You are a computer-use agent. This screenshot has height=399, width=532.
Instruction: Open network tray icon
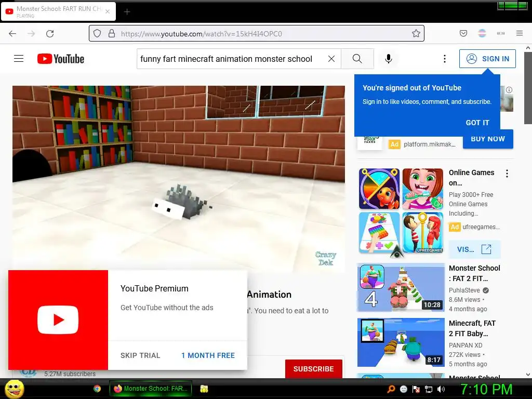coord(429,389)
